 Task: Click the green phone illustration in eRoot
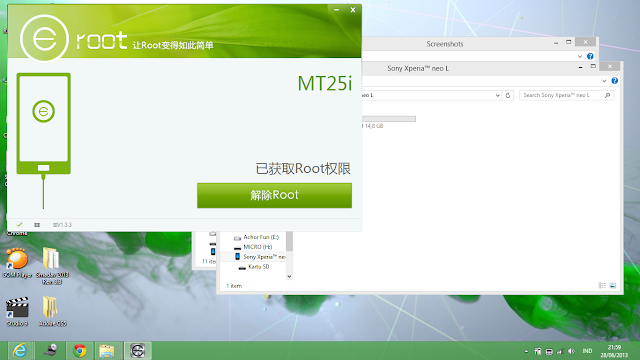[44, 124]
